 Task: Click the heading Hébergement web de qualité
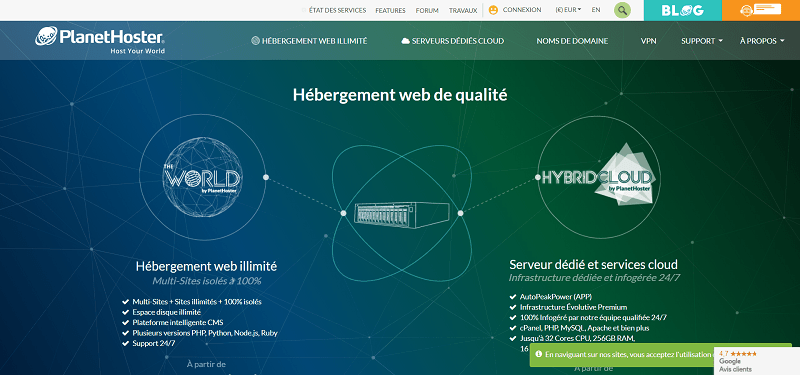tap(400, 95)
